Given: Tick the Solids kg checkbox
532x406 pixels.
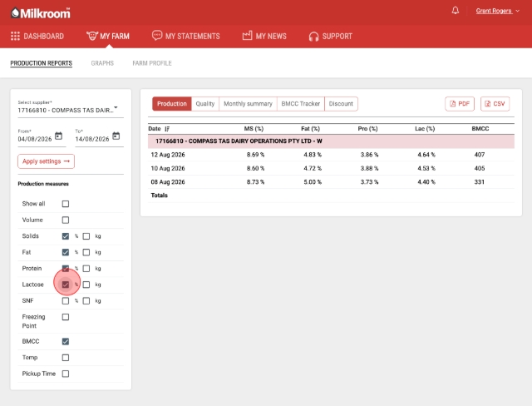Looking at the screenshot, I should coord(86,236).
